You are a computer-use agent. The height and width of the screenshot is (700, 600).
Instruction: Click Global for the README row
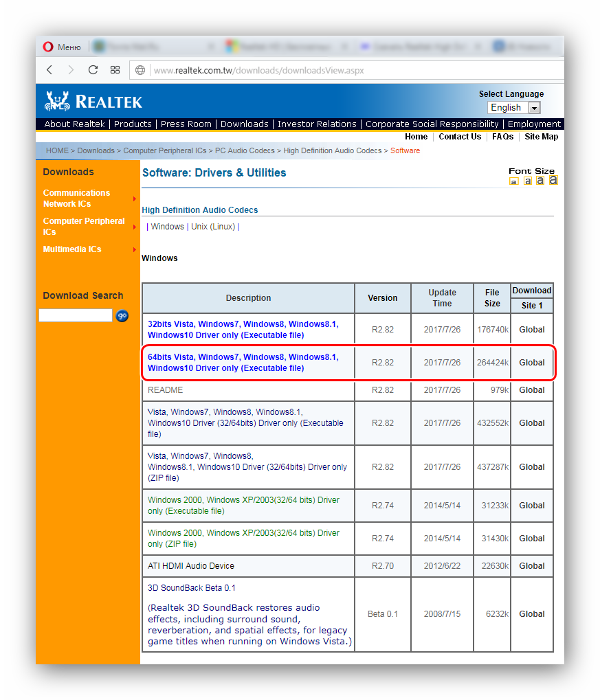[x=532, y=389]
